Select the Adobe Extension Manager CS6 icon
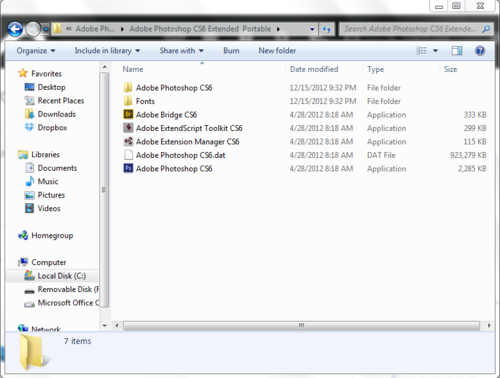Image resolution: width=500 pixels, height=378 pixels. click(x=128, y=141)
